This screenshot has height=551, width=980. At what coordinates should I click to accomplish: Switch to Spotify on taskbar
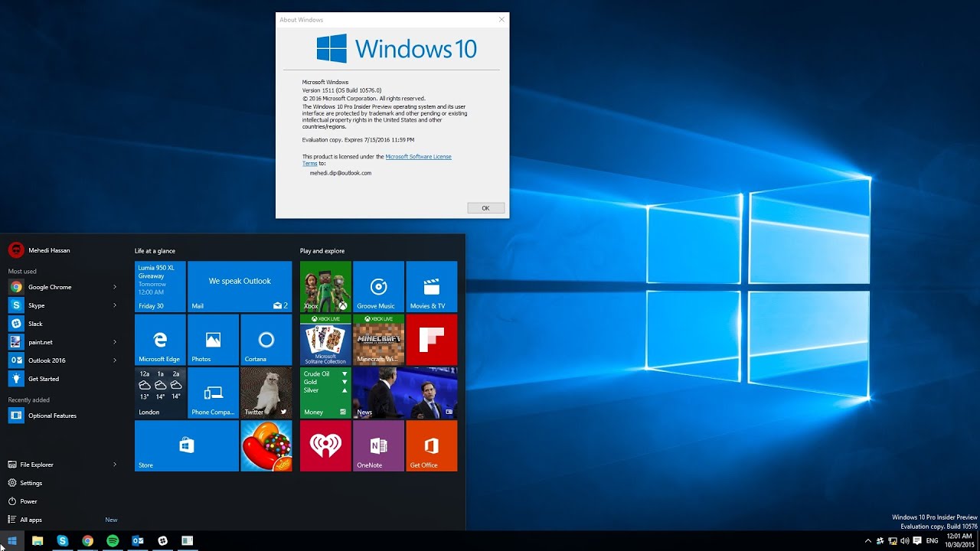click(113, 540)
